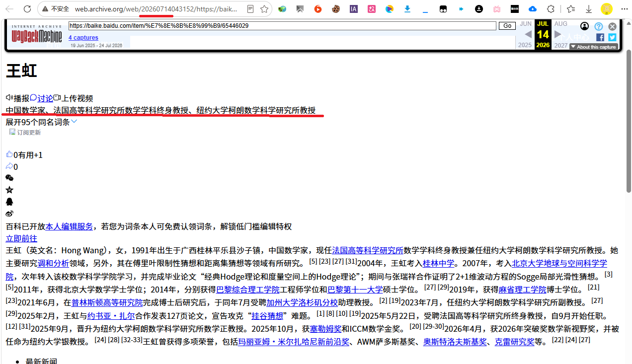Screen dimensions: 632x364
Task: Open Wayback user account icon
Action: (x=585, y=26)
